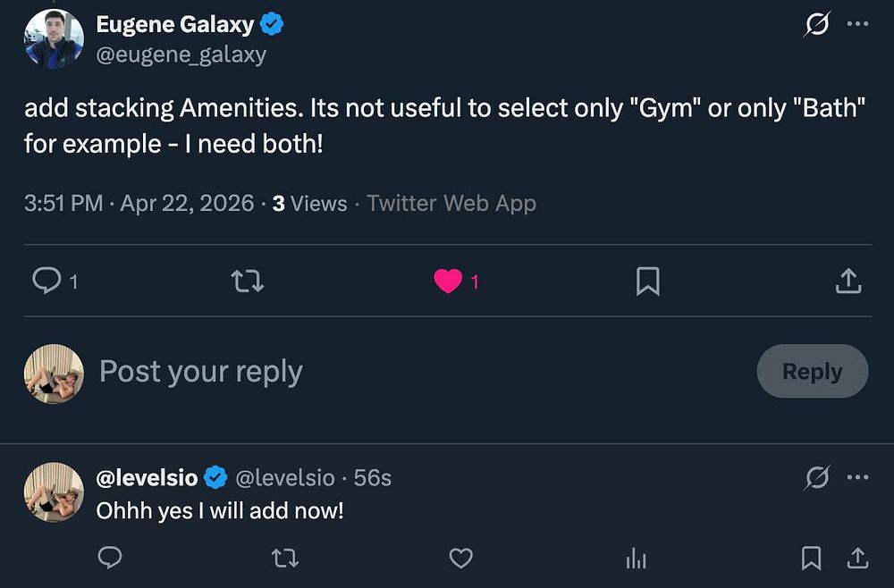Like levelsio's reply with heart

click(460, 559)
